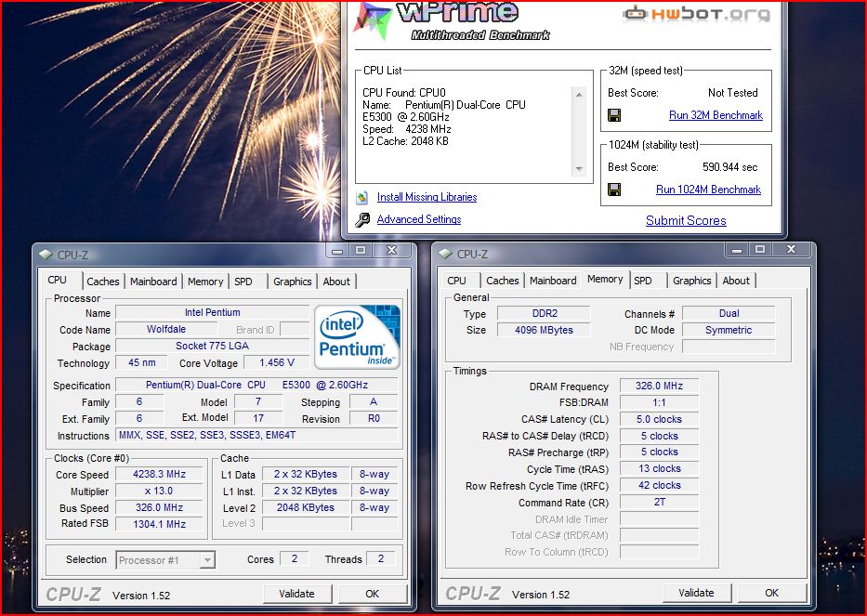Click the DRAM Frequency 326.0 MHz field
Image resolution: width=867 pixels, height=616 pixels.
659,386
